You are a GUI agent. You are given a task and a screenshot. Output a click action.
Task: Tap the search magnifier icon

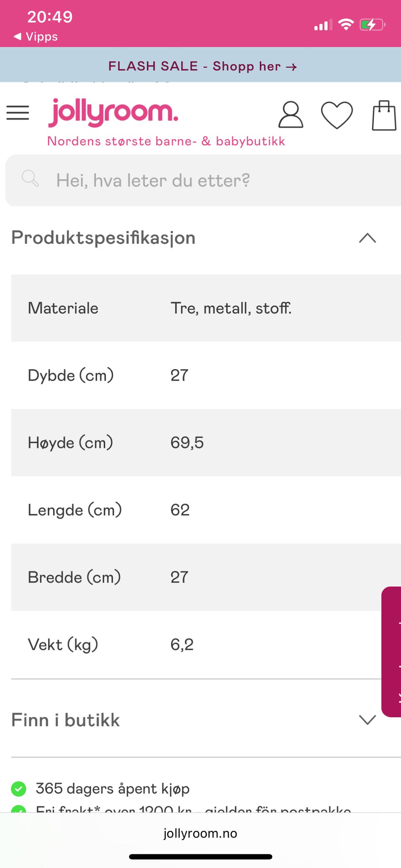(x=30, y=179)
